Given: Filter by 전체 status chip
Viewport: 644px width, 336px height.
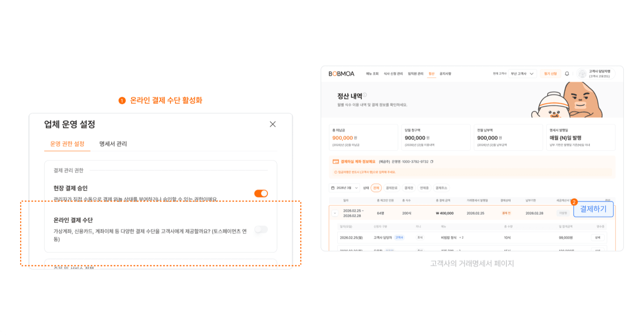Looking at the screenshot, I should tap(376, 188).
